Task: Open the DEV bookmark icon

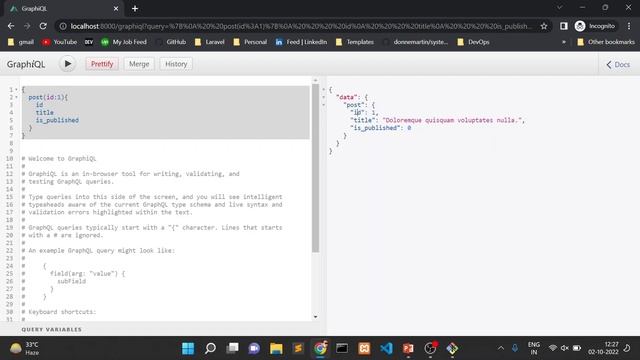Action: 89,42
